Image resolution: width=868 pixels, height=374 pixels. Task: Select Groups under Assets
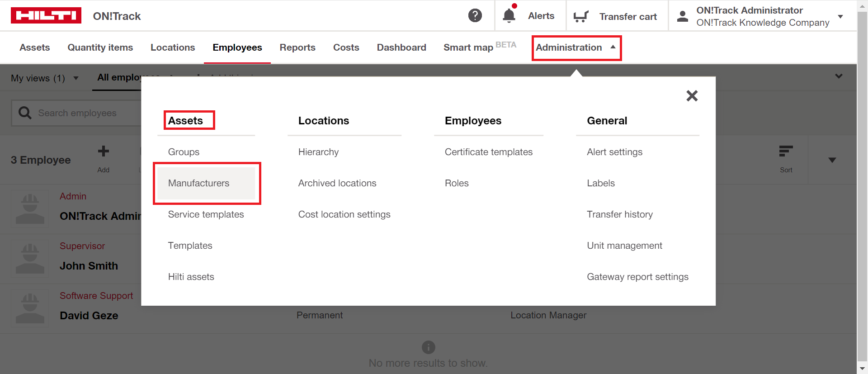coord(184,152)
